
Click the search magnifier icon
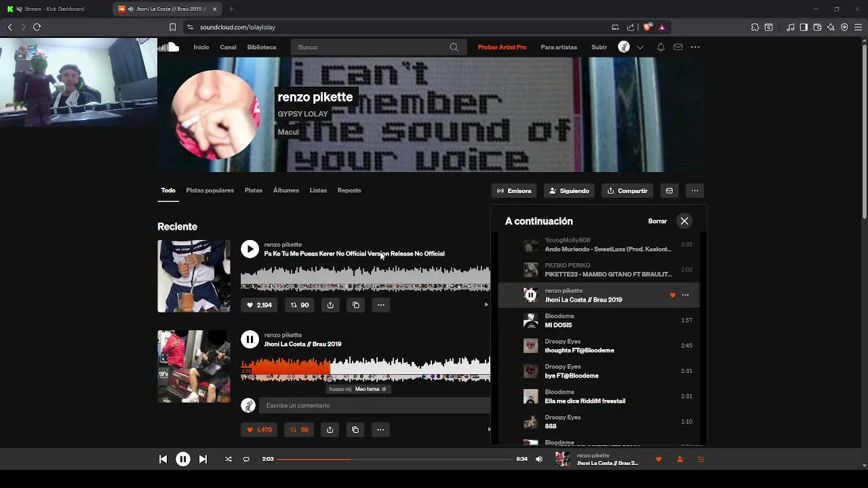pyautogui.click(x=454, y=47)
